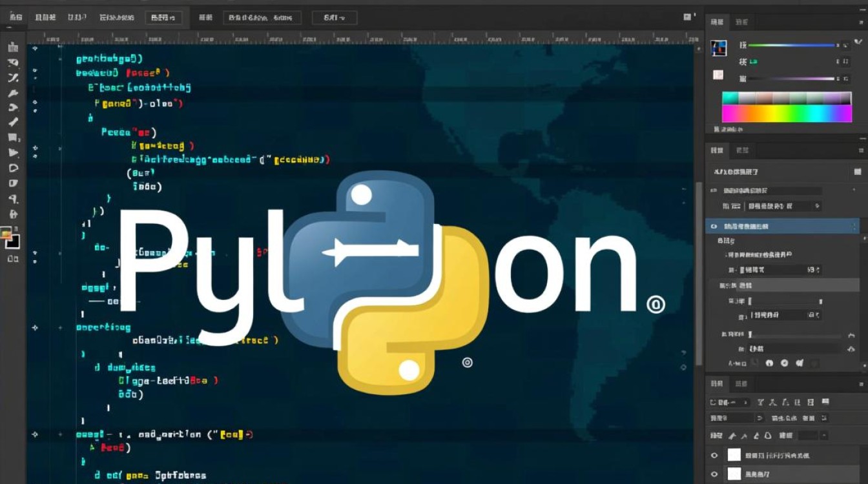Click the highlighted adjustment row in Properties panel

pyautogui.click(x=780, y=227)
